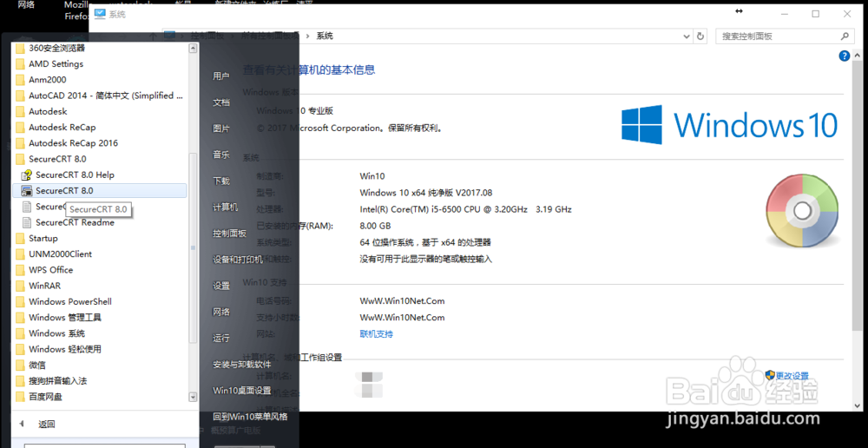This screenshot has height=448, width=868.
Task: Open Win10桌面设置 in the start menu
Action: (242, 391)
